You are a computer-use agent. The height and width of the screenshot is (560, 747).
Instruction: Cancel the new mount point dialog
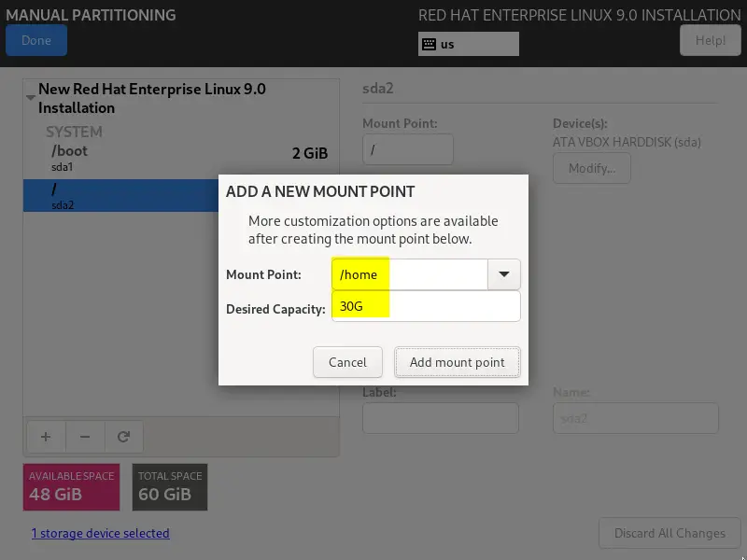(x=347, y=362)
